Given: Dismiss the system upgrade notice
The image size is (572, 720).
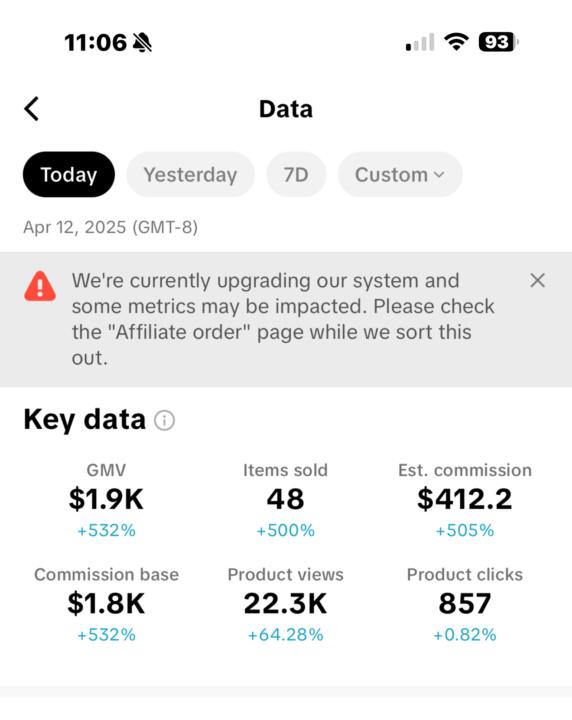Looking at the screenshot, I should (x=538, y=280).
